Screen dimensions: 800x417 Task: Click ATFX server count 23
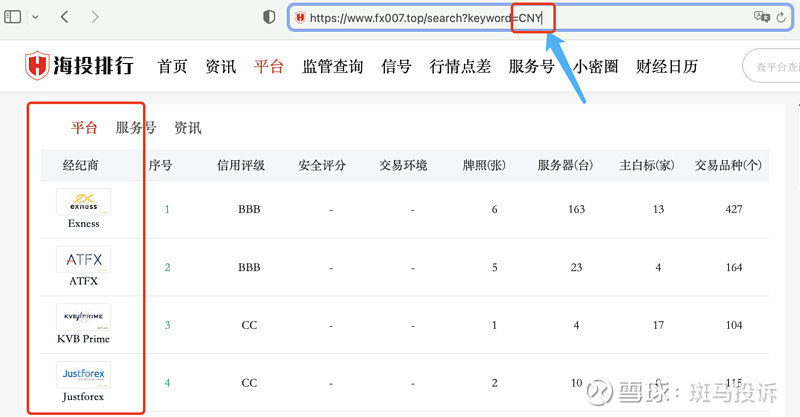pos(577,267)
